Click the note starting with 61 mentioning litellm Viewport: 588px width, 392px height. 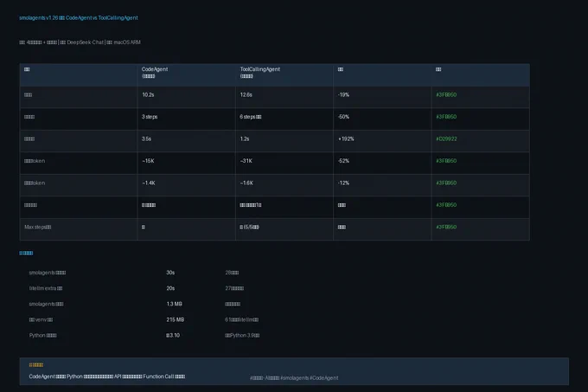(x=241, y=320)
